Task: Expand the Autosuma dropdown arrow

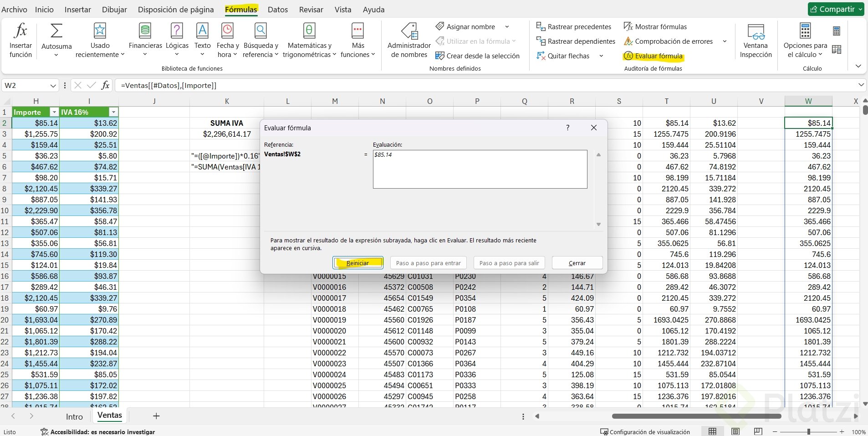Action: (56, 55)
